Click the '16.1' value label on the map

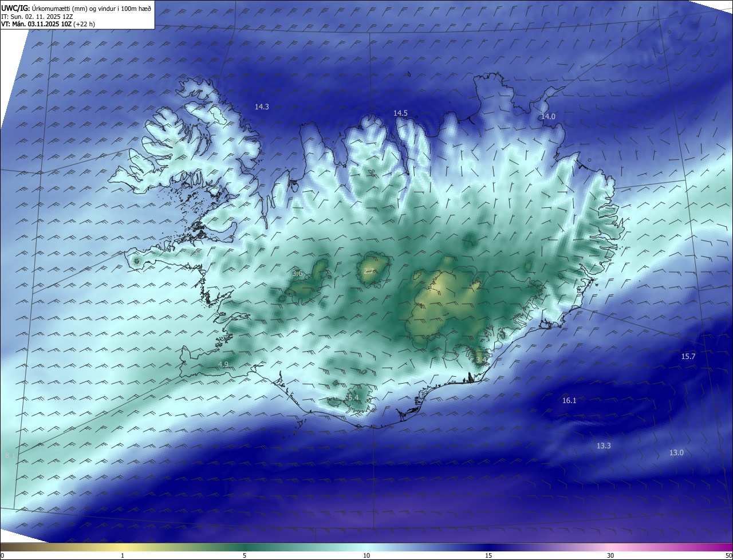tap(569, 400)
